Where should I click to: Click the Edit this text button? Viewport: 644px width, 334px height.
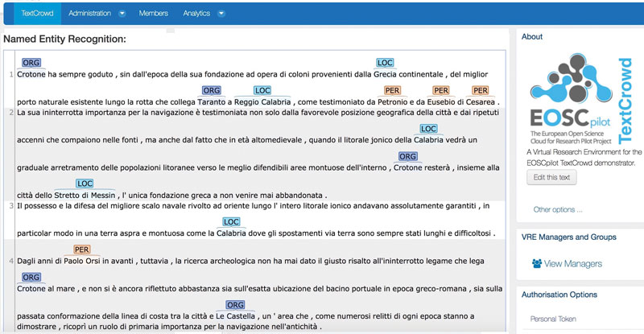click(551, 178)
